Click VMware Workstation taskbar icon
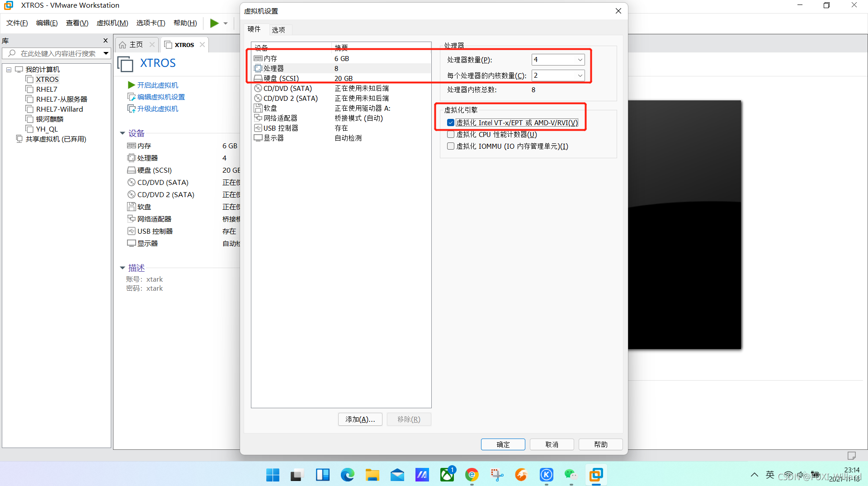 coord(596,475)
